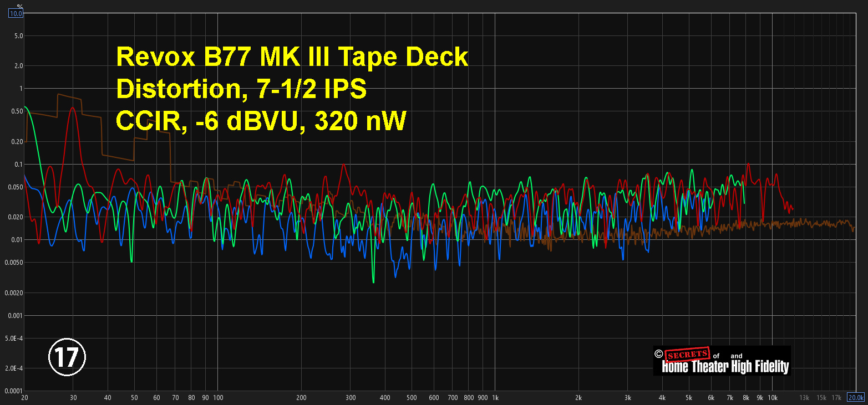Image resolution: width=868 pixels, height=405 pixels.
Task: Click the CCIR, -6 dBVU, 320 nW line
Action: [x=261, y=122]
